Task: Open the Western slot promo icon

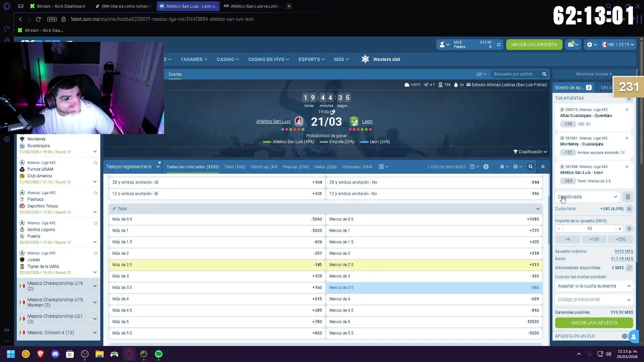Action: point(365,59)
